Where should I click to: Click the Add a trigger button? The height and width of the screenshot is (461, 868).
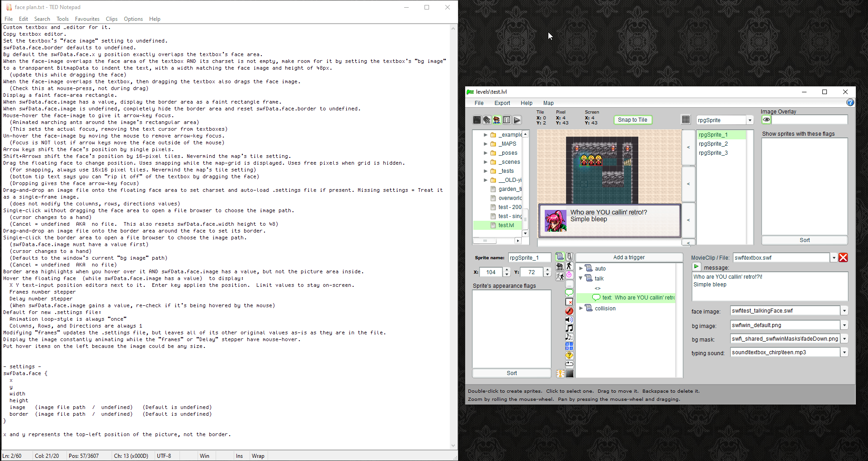629,257
